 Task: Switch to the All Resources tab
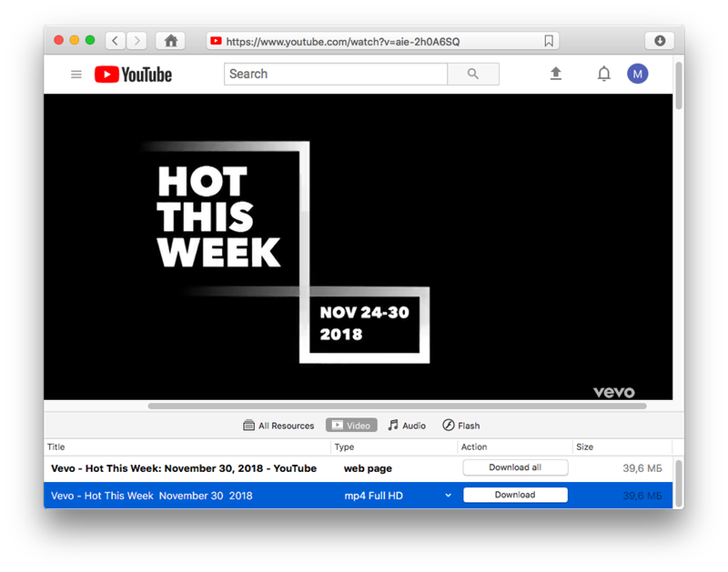(x=278, y=426)
